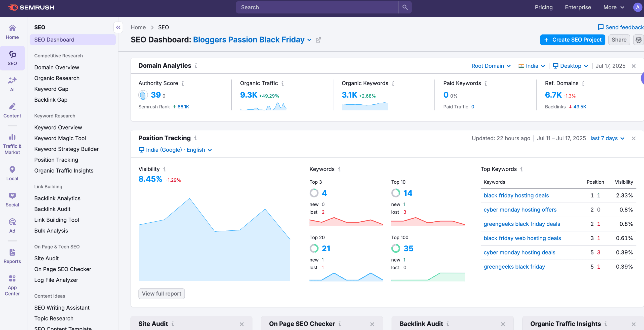Open black friday hosting deals keyword
The image size is (644, 330).
(x=516, y=195)
